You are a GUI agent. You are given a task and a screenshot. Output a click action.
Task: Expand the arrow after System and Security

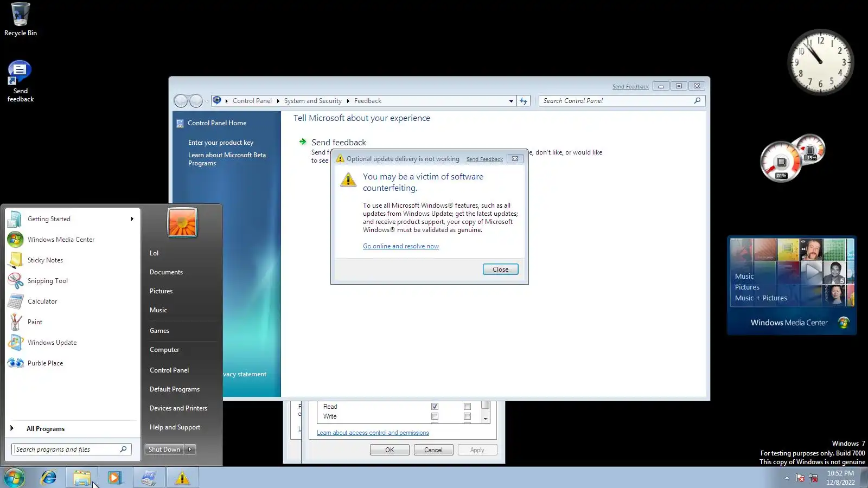348,101
